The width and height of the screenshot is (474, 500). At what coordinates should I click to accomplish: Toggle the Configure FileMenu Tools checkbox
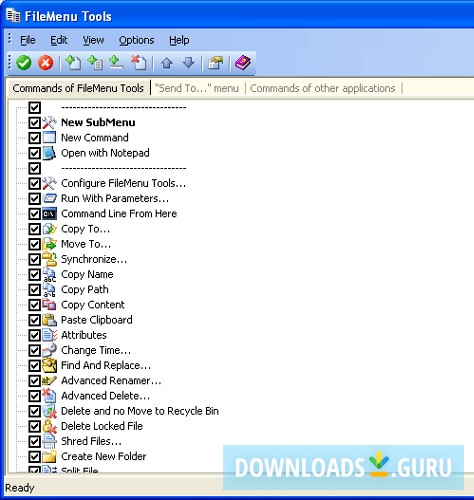click(34, 183)
